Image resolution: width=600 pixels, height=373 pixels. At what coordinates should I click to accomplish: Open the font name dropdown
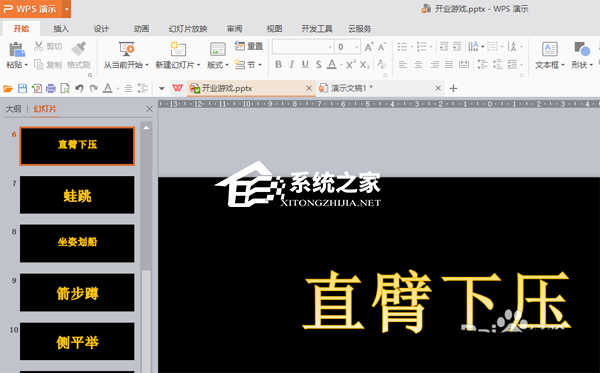[303, 47]
